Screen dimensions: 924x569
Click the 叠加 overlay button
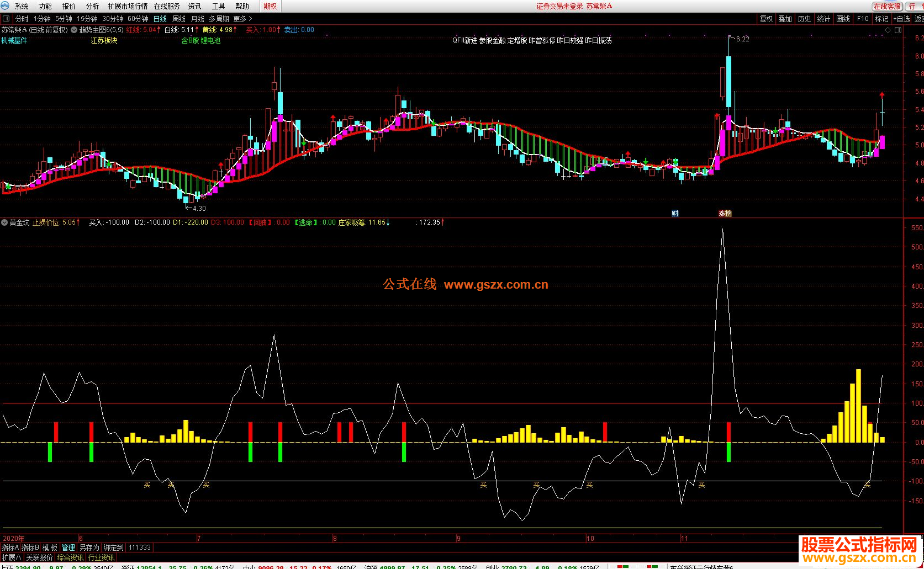coord(785,19)
